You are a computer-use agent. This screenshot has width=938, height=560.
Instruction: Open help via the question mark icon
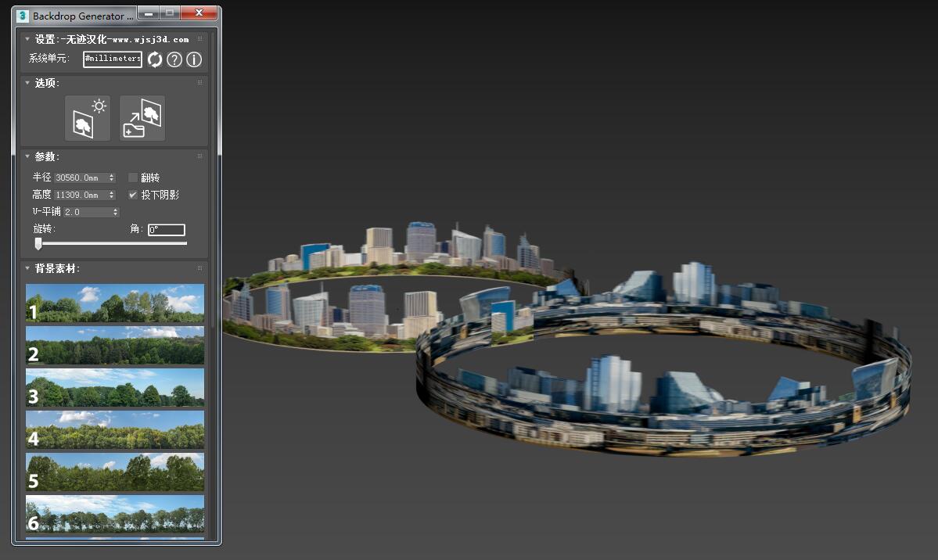(x=174, y=59)
